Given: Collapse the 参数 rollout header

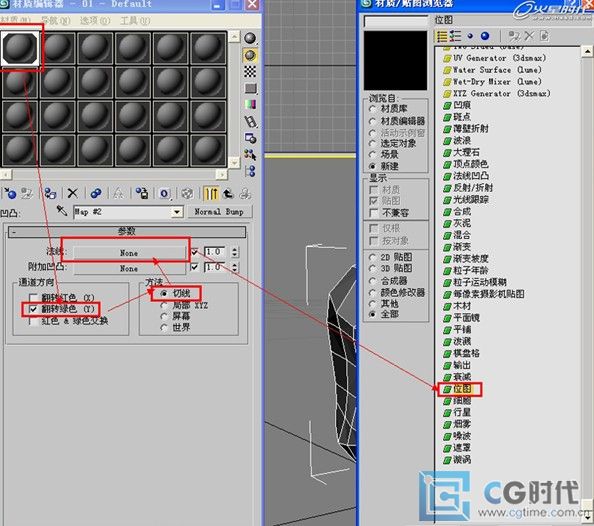Looking at the screenshot, I should pyautogui.click(x=127, y=231).
